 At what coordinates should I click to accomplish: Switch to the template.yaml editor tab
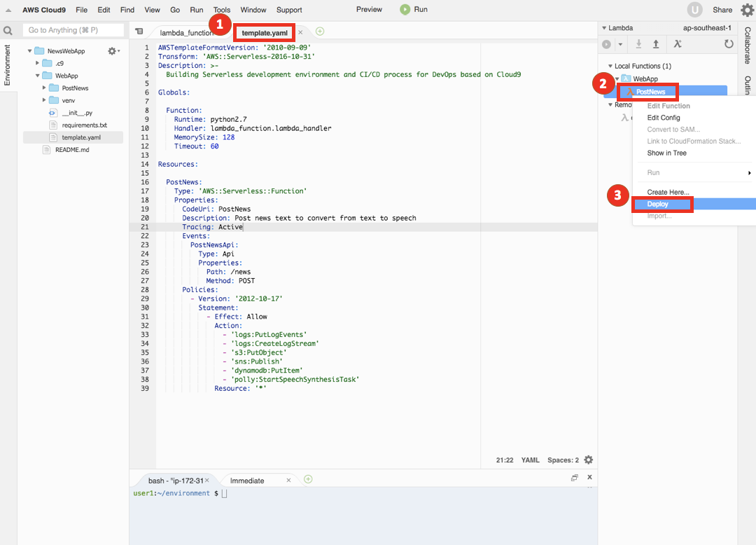coord(265,33)
